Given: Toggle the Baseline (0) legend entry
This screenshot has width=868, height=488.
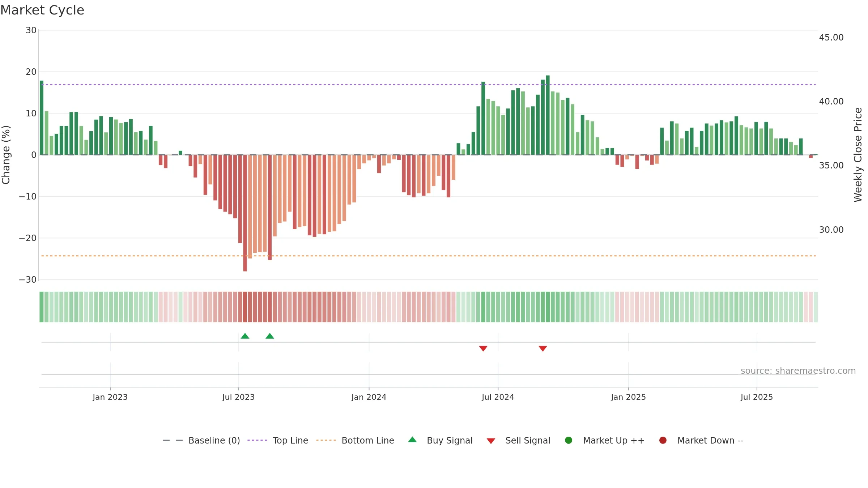Looking at the screenshot, I should point(201,440).
